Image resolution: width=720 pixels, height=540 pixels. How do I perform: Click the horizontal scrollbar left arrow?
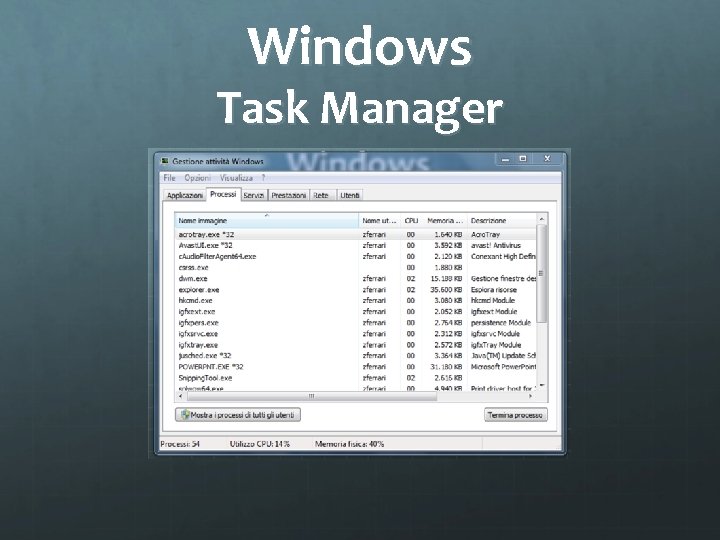(180, 396)
